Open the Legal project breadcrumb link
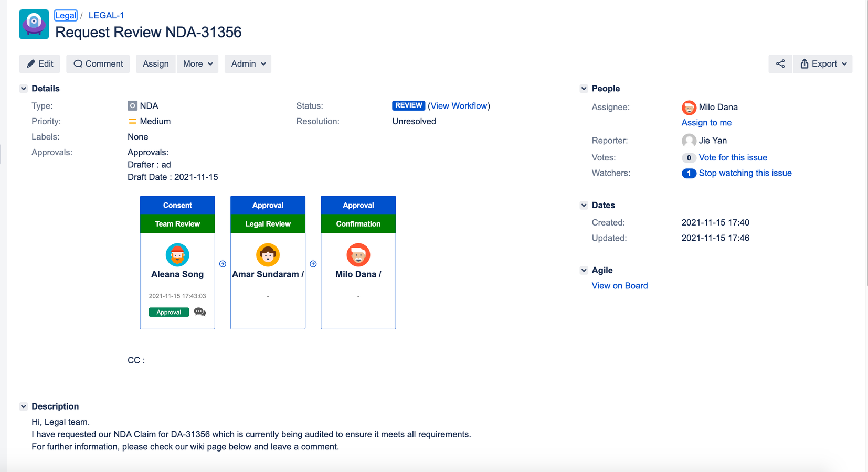This screenshot has height=472, width=868. [x=66, y=16]
